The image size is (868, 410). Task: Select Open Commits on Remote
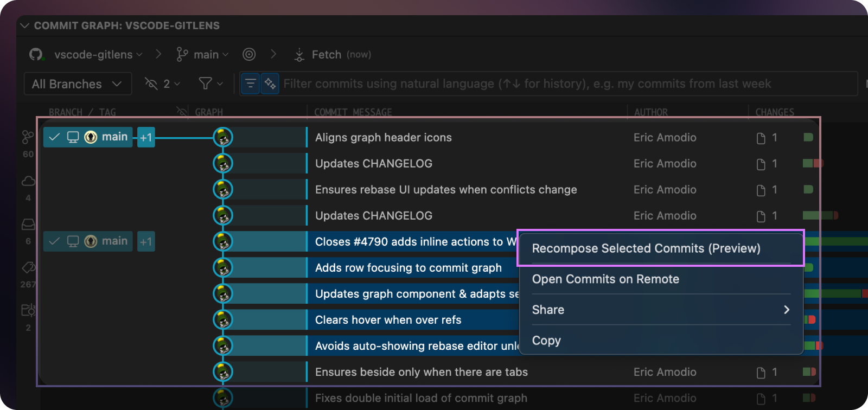tap(605, 279)
